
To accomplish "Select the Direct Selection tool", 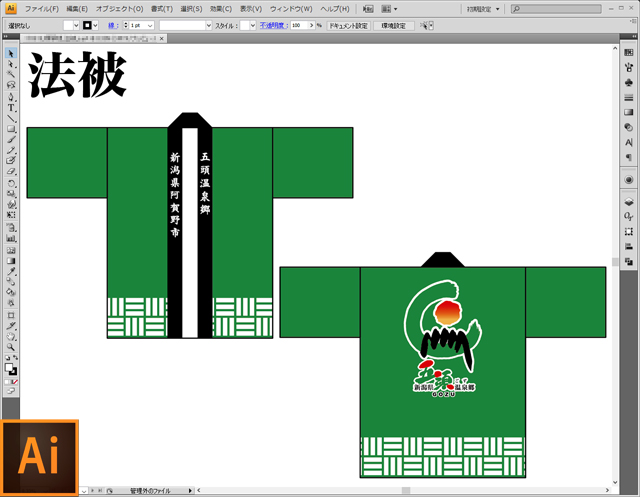I will pyautogui.click(x=11, y=64).
